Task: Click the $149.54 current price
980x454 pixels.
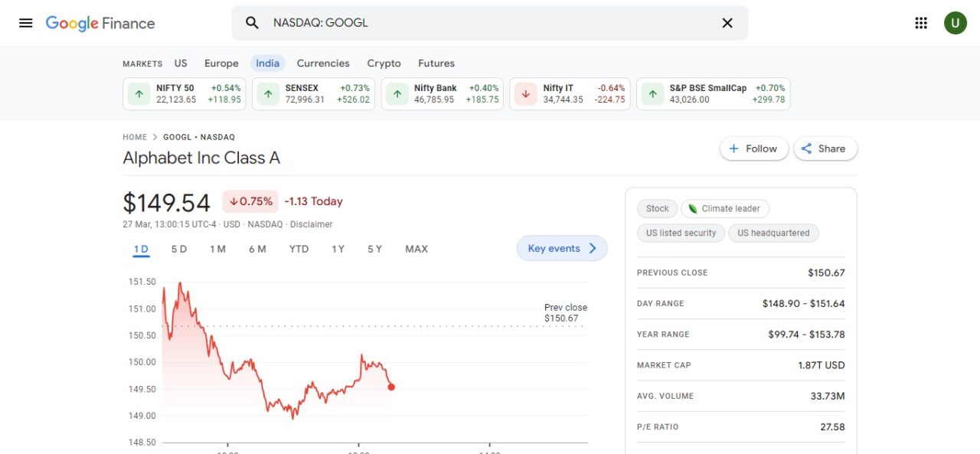Action: pos(166,203)
